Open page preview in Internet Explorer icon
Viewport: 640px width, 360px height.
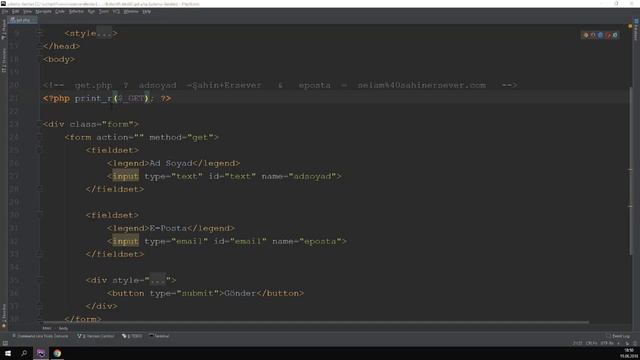[615, 35]
